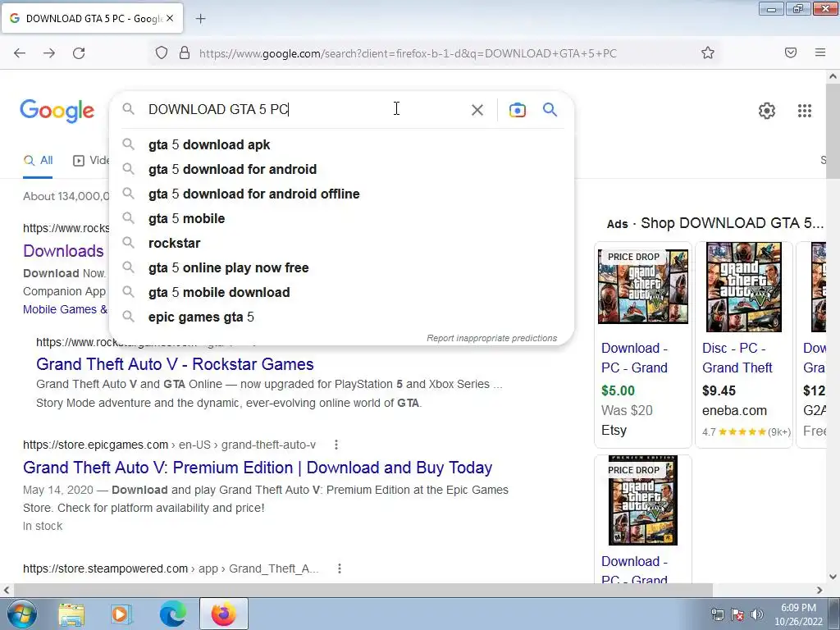Open taskbar clock showing 6:09 PM
This screenshot has width=840, height=630.
[798, 614]
